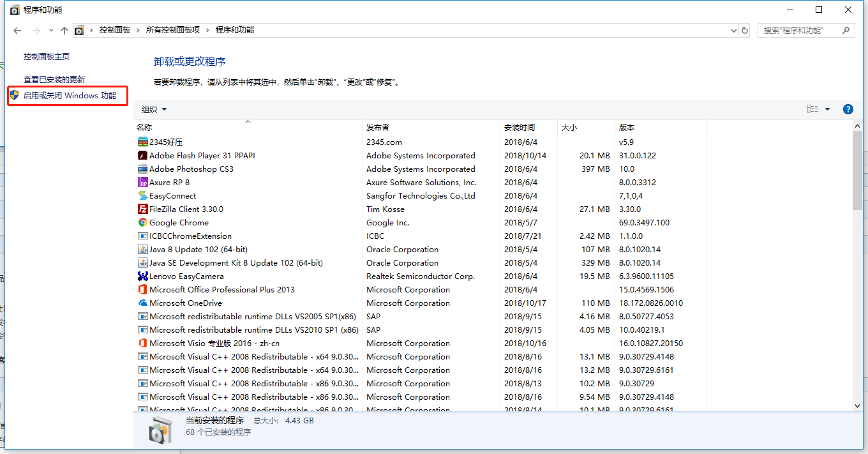This screenshot has height=454, width=868.
Task: Click publisher Axure Software Solutions, Inc.
Action: (421, 182)
